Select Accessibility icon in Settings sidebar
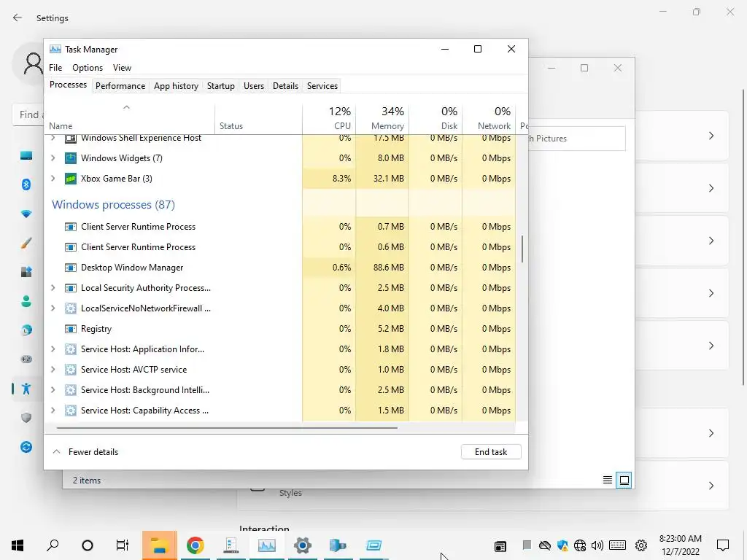Viewport: 747px width, 560px height. click(x=26, y=389)
